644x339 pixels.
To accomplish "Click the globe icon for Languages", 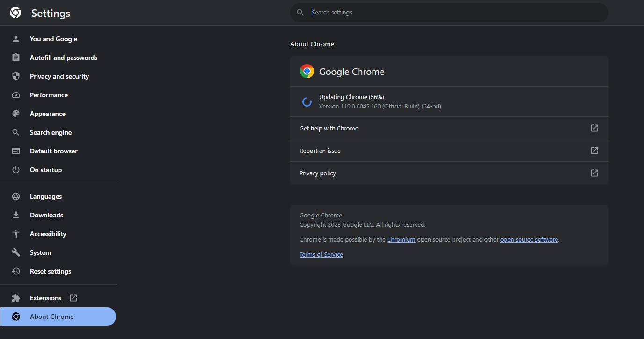I will point(16,196).
